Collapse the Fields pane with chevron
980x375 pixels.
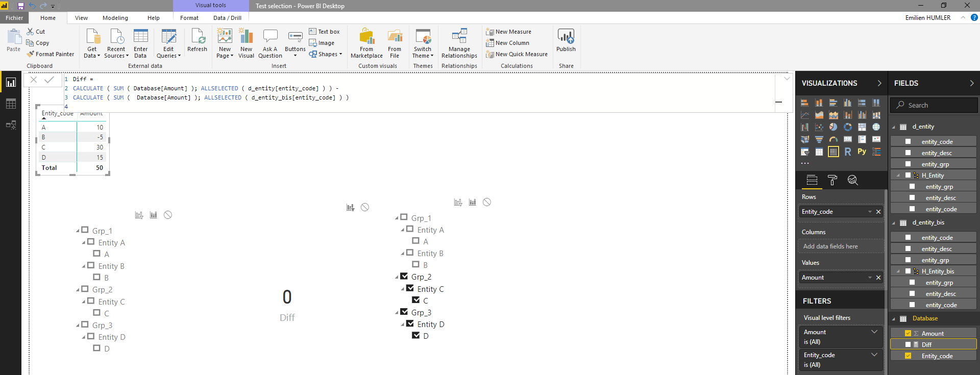click(x=971, y=83)
